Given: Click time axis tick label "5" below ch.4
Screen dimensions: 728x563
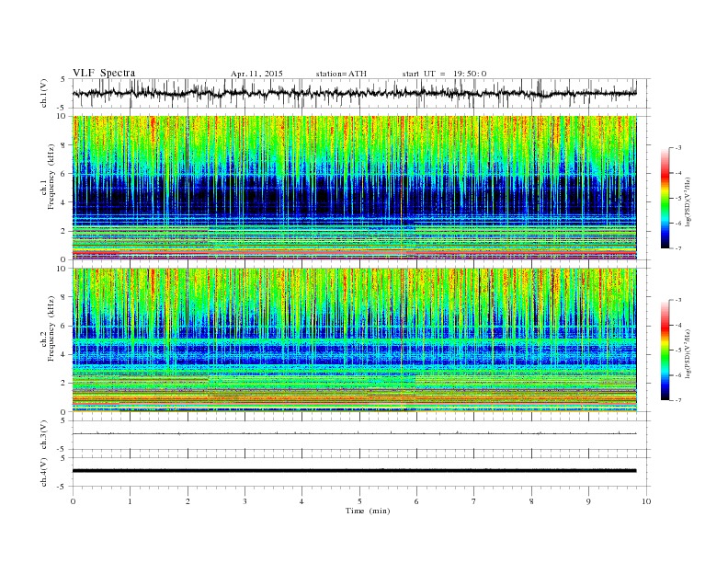Looking at the screenshot, I should point(359,501).
